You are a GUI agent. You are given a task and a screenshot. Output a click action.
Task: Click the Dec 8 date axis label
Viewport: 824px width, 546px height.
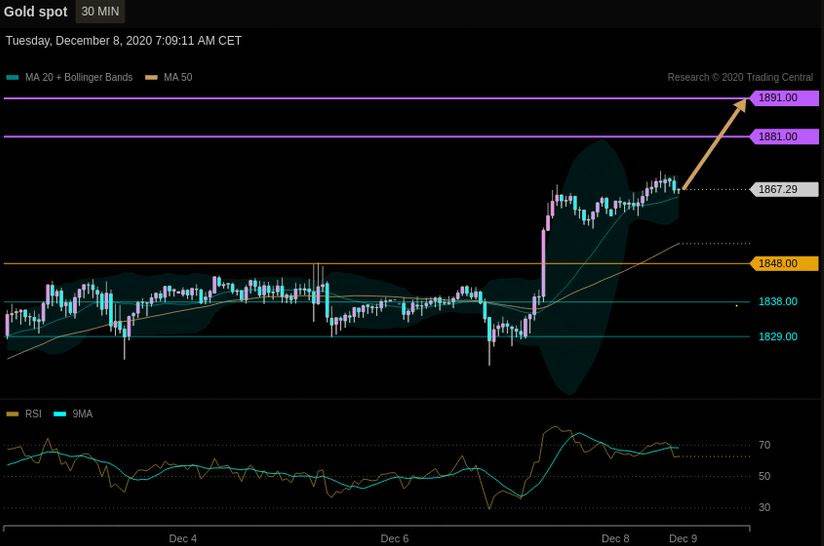pyautogui.click(x=615, y=539)
